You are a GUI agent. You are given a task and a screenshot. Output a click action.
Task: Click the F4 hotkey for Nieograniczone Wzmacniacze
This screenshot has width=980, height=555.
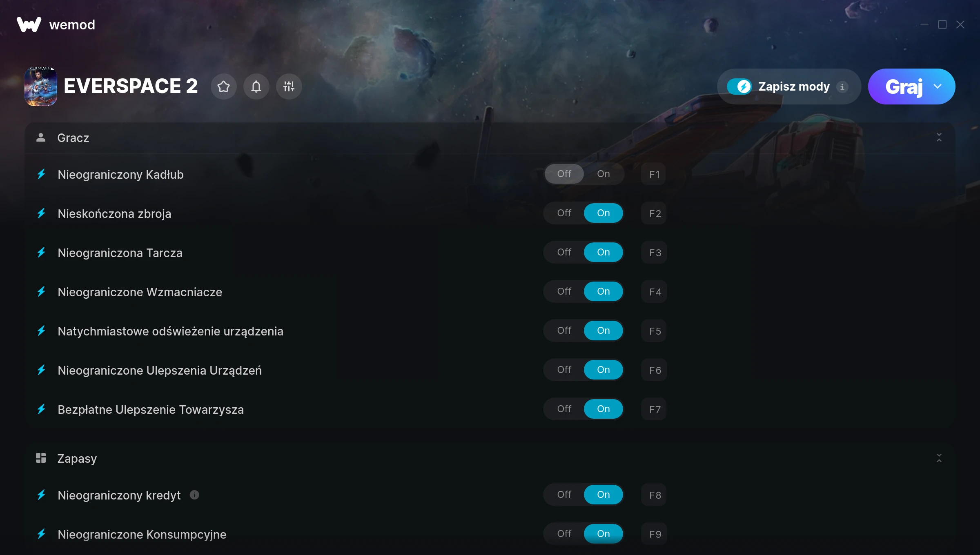(x=654, y=292)
